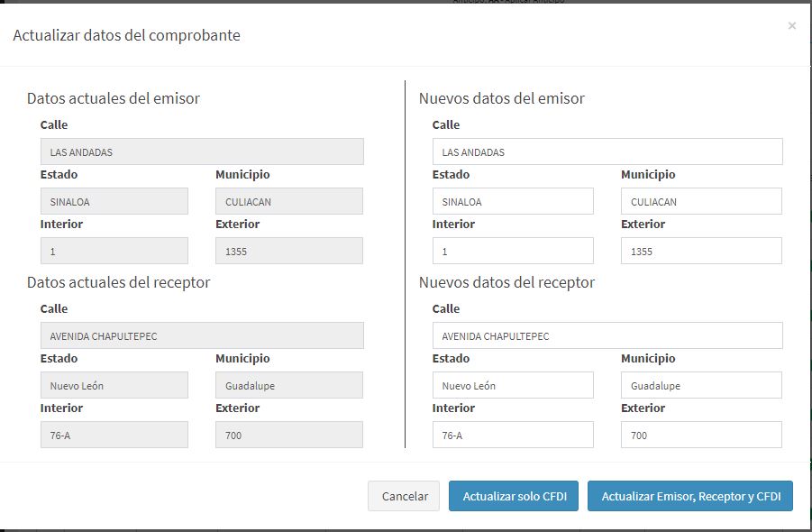The width and height of the screenshot is (812, 532).
Task: Edit the new emisor Interior field
Action: 512,251
